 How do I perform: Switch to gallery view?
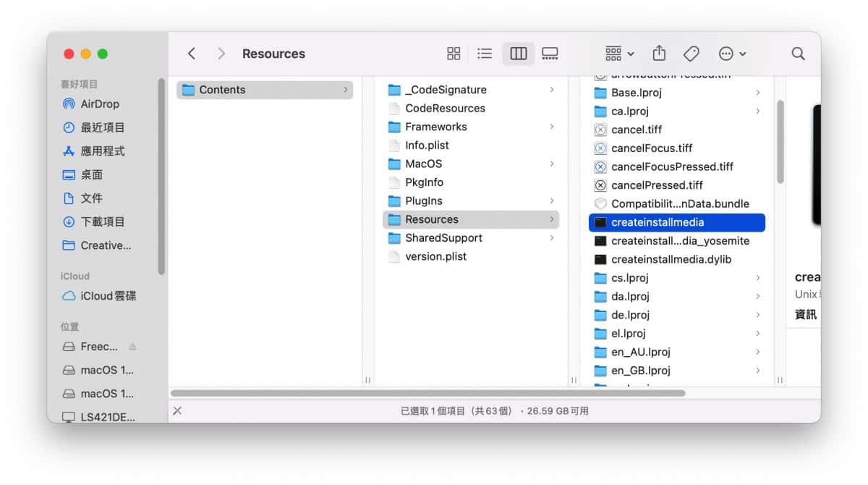pyautogui.click(x=550, y=54)
